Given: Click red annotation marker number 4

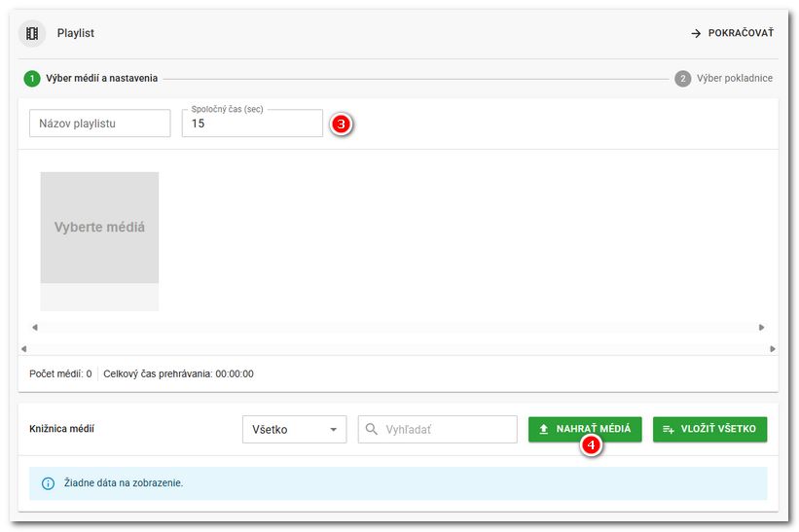Looking at the screenshot, I should (591, 445).
